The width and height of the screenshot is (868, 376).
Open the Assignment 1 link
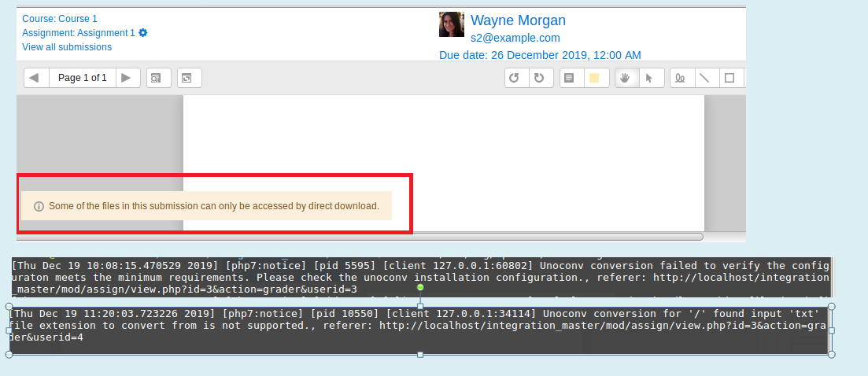pyautogui.click(x=79, y=33)
